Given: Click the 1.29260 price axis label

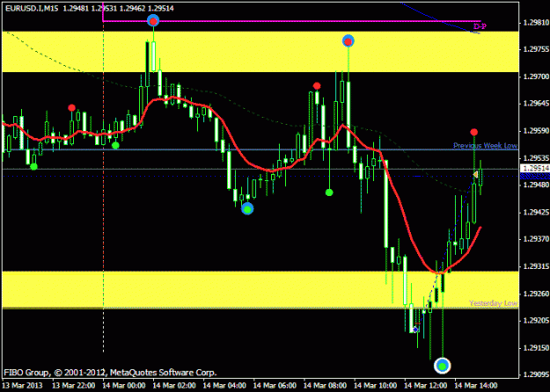Looking at the screenshot, I should (536, 294).
